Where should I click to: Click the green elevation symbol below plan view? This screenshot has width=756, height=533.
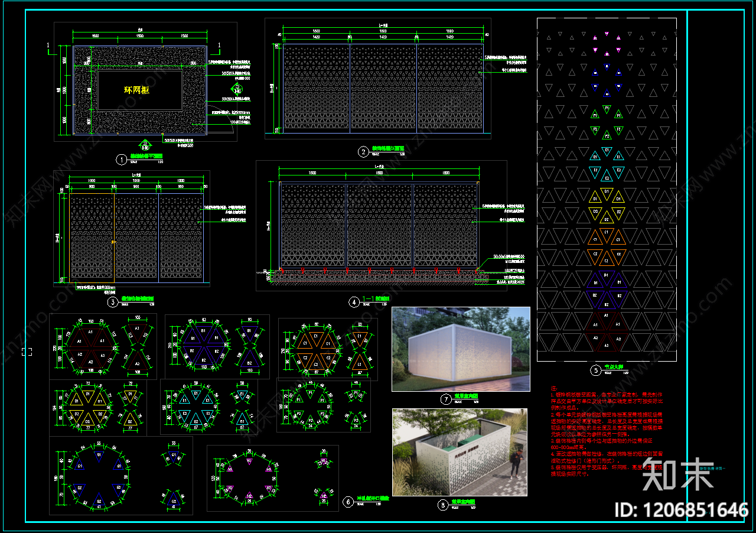coord(145,145)
